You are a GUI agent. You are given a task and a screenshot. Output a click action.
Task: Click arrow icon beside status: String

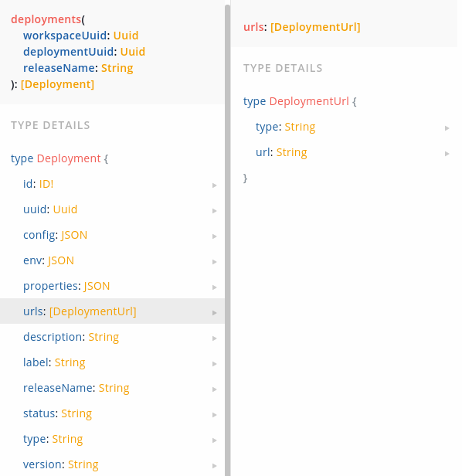coord(214,415)
